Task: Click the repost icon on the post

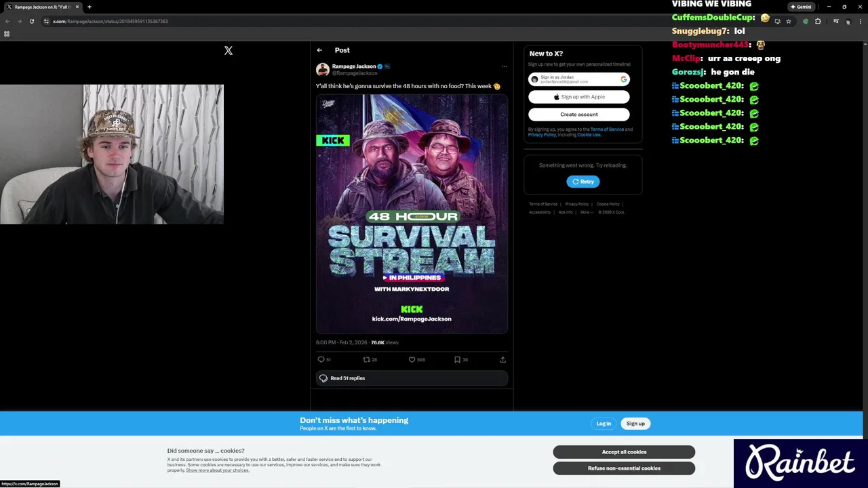Action: click(x=367, y=360)
